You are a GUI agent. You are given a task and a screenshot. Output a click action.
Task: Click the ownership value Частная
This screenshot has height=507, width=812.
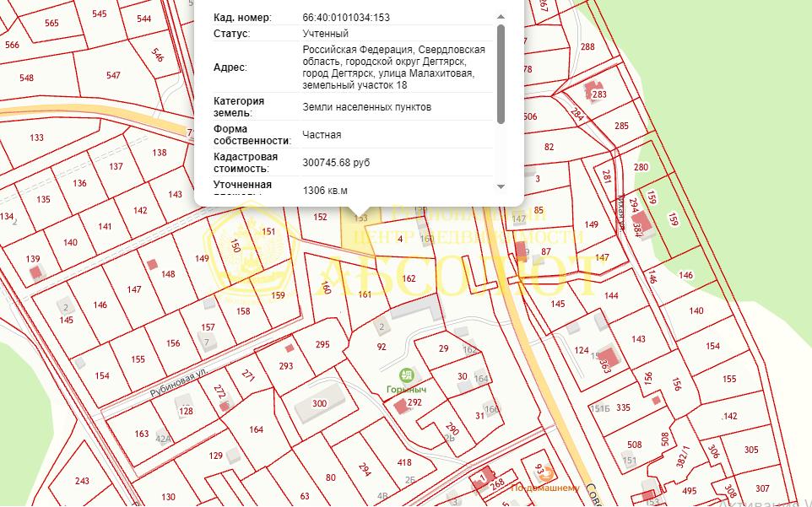tap(322, 135)
